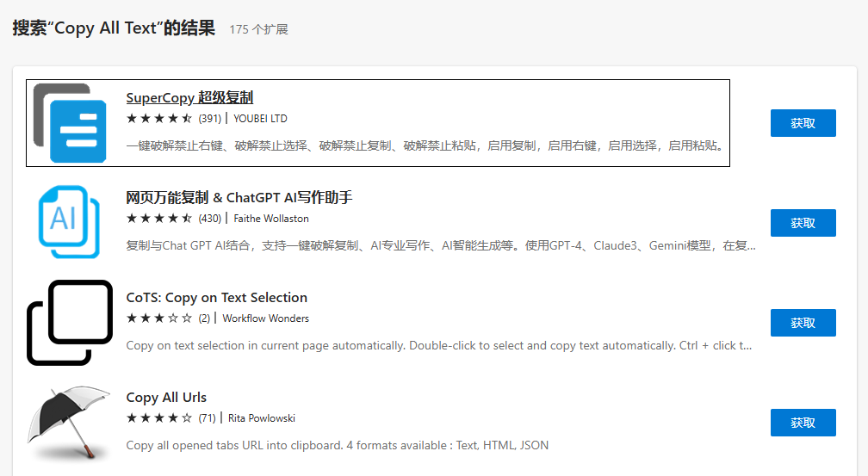This screenshot has height=476, width=868.
Task: Click the AI document icon for 网页万能复制
Action: coord(69,222)
